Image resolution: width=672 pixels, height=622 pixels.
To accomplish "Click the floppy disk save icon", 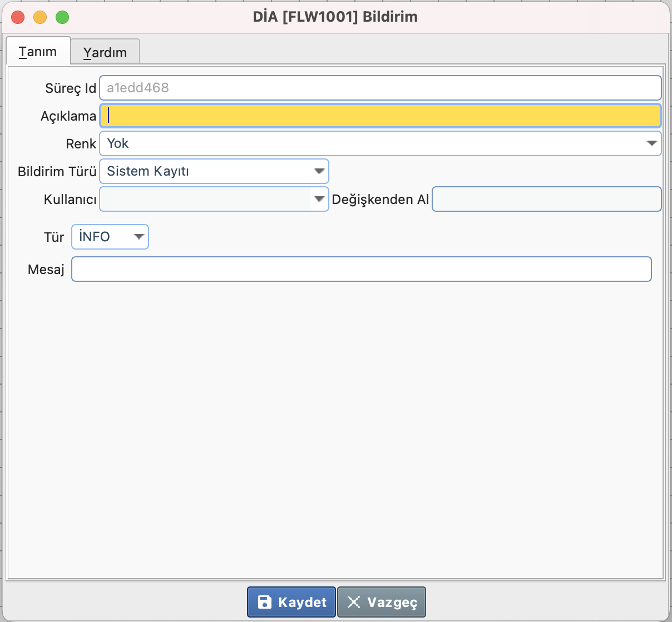I will (x=265, y=602).
